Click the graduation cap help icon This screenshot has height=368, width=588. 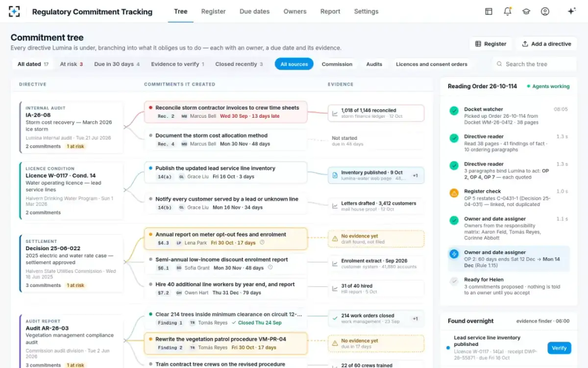click(x=526, y=11)
